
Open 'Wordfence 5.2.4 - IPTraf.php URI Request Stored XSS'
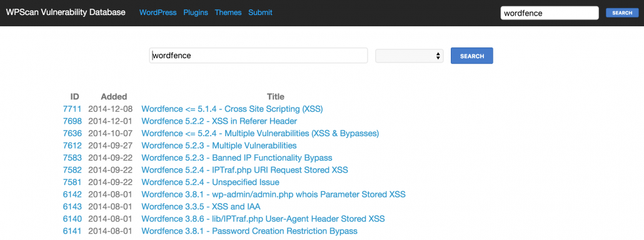[245, 170]
